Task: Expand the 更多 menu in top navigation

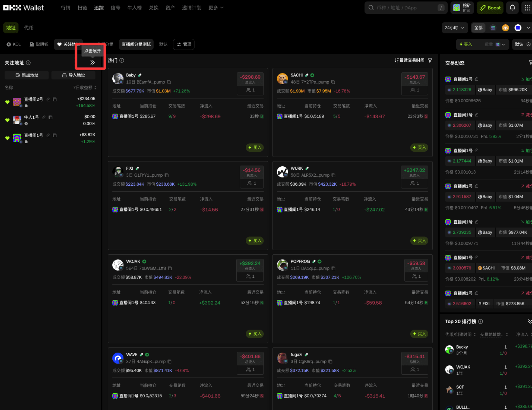Action: 216,8
